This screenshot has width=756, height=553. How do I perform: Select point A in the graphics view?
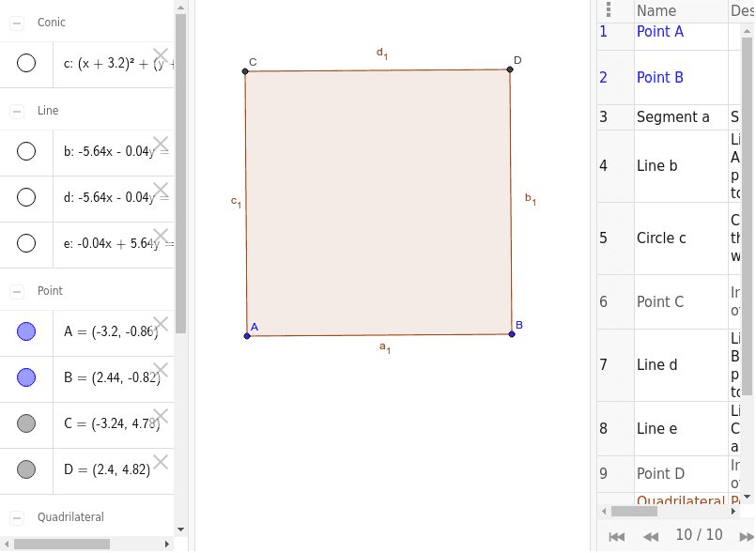pyautogui.click(x=247, y=336)
